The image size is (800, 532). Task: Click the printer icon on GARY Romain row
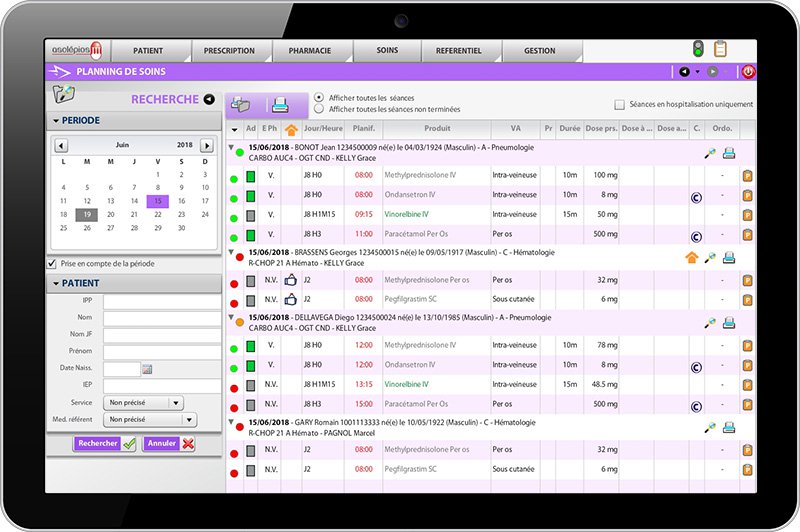(729, 428)
